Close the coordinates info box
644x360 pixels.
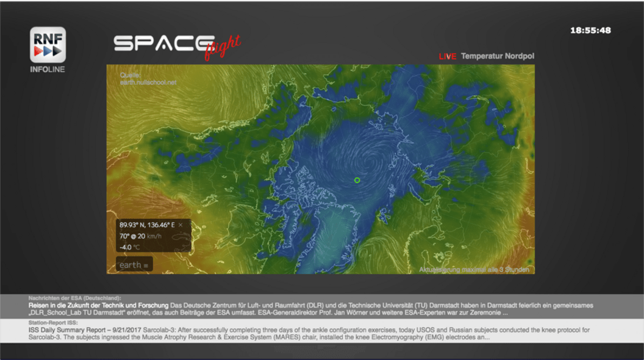(181, 225)
